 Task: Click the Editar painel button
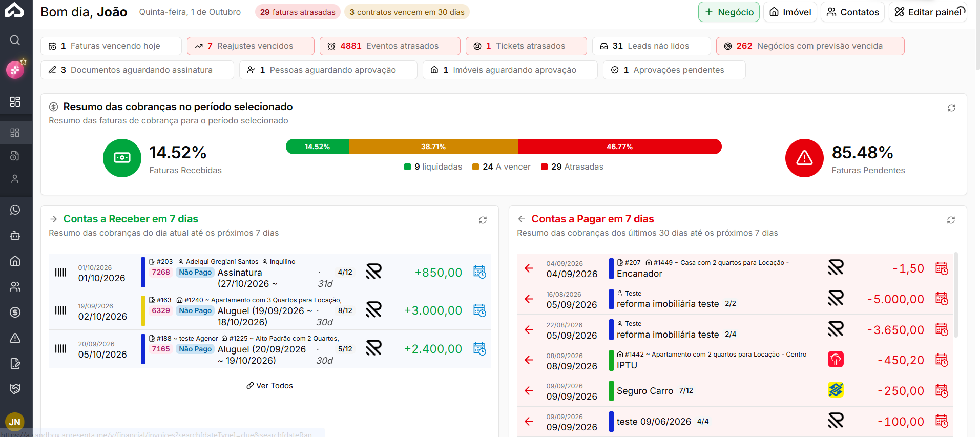coord(928,12)
